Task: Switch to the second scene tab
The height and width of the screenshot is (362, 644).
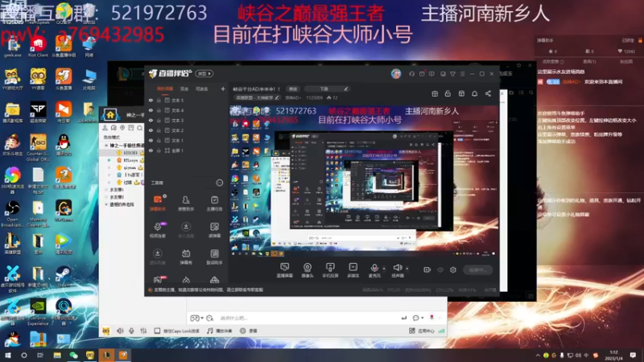Action: click(x=184, y=88)
